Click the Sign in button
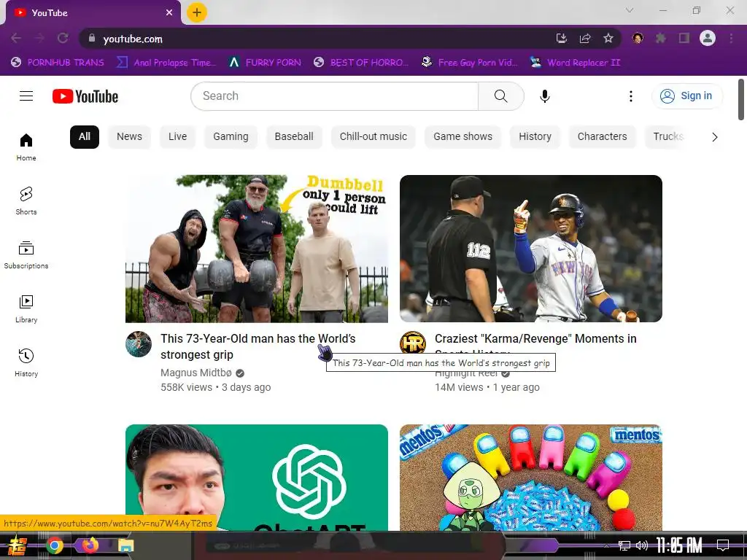The height and width of the screenshot is (560, 747). 686,96
